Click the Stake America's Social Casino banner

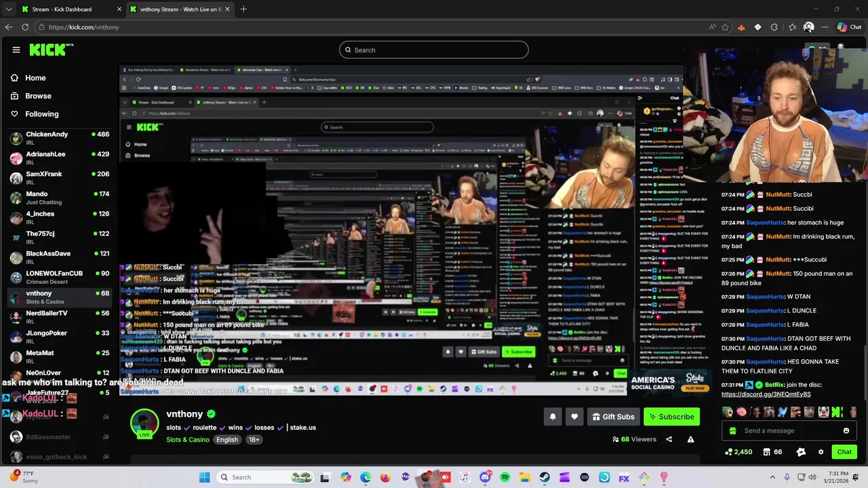pos(670,382)
